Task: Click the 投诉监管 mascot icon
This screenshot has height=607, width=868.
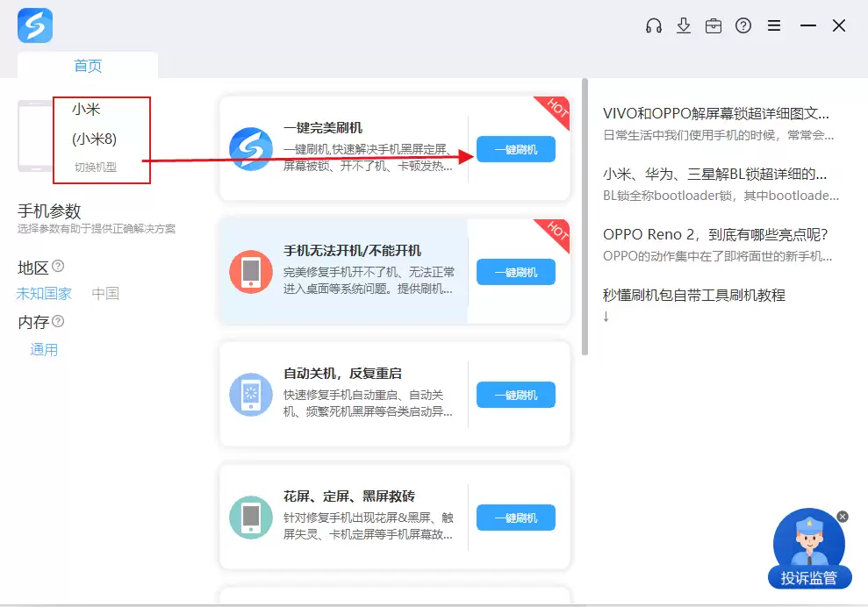Action: click(808, 539)
